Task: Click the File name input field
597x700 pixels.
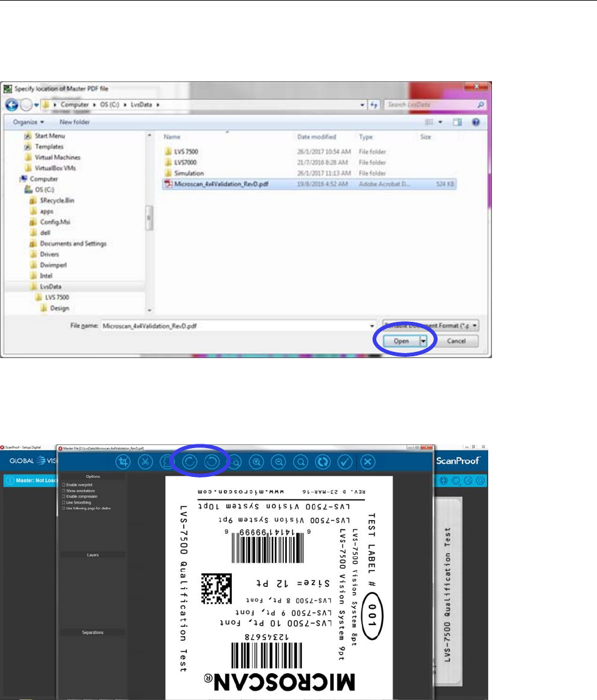Action: pos(238,326)
